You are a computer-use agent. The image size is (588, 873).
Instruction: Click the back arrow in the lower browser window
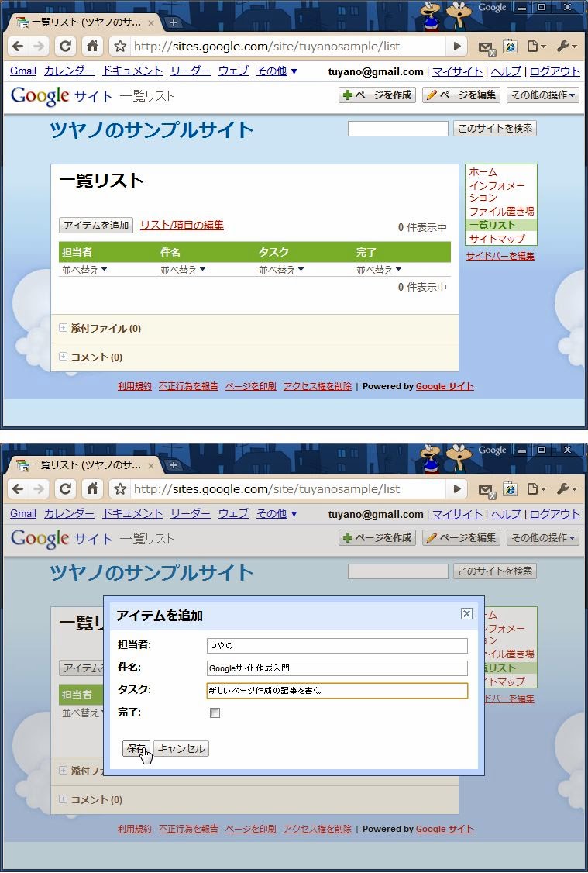[17, 489]
